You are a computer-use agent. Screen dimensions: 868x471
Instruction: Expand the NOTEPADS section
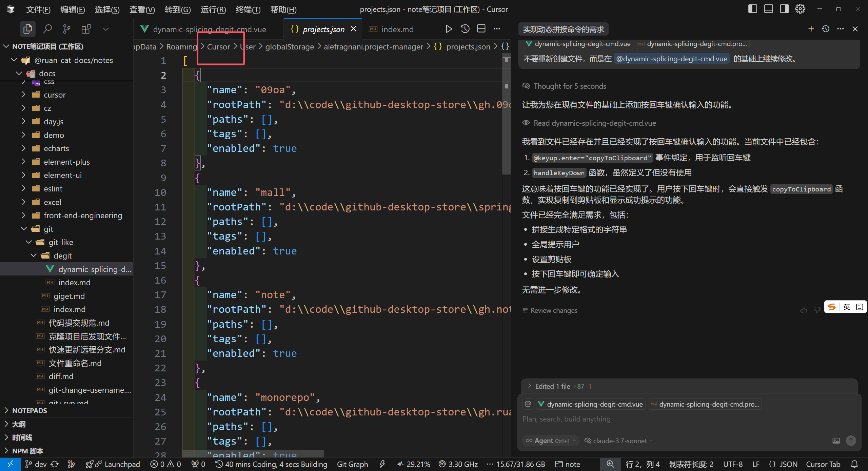click(67, 411)
